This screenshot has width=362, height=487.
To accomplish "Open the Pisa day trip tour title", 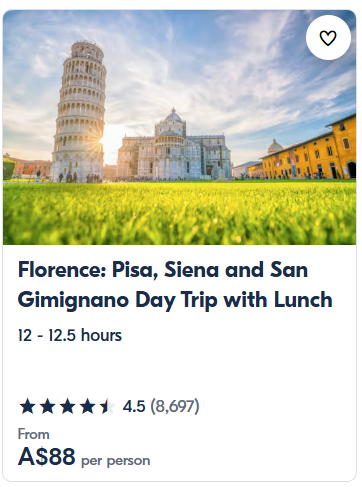I will (x=175, y=284).
